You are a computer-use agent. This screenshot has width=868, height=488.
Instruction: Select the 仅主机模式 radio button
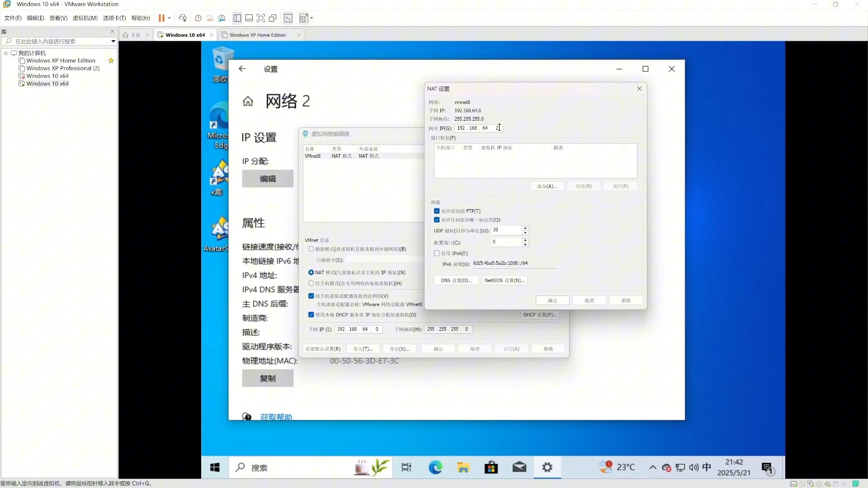pos(311,283)
